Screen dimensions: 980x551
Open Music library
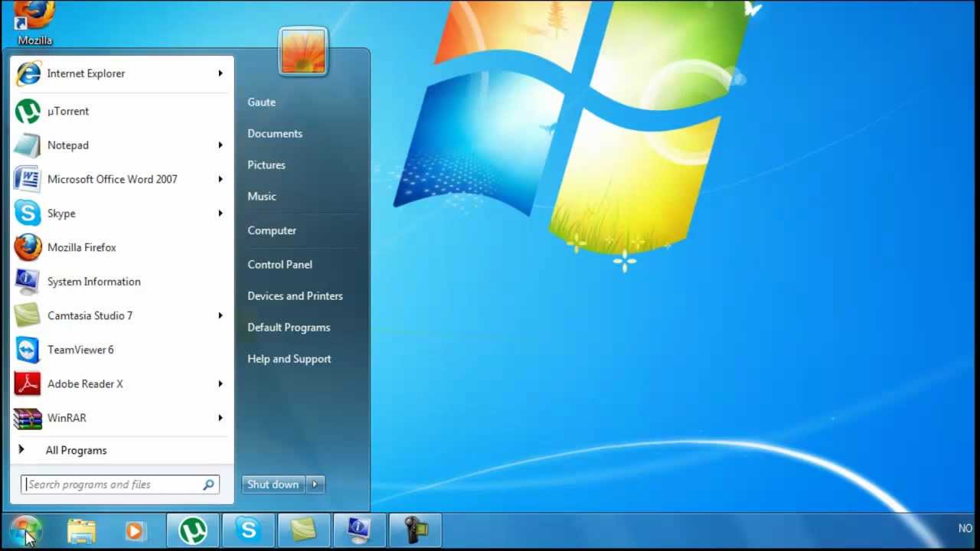pos(262,196)
